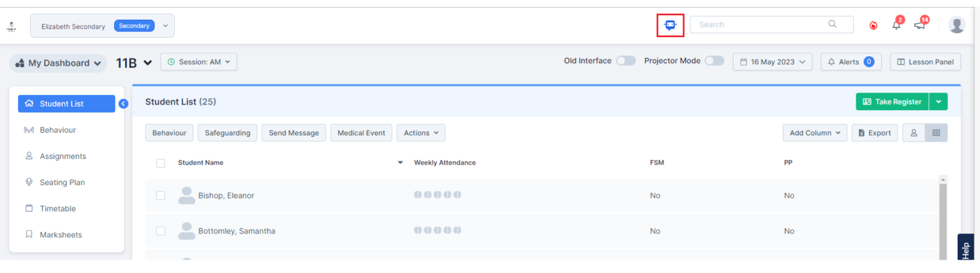The height and width of the screenshot is (273, 980).
Task: Open the 16 May 2023 date picker
Action: (x=772, y=62)
